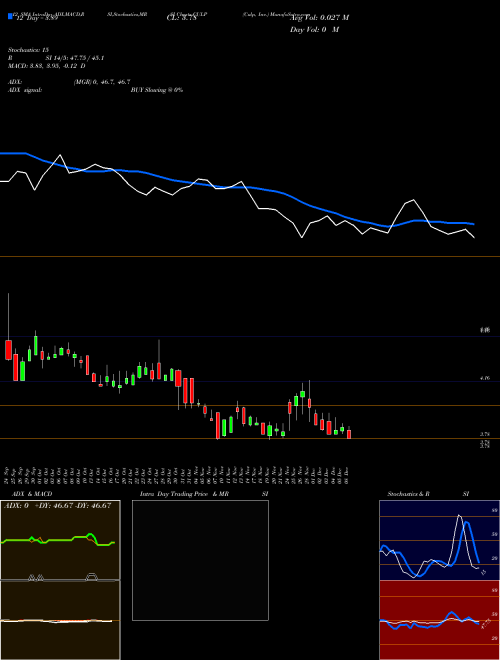This screenshot has width=500, height=660.
Task: Click the 'CL: 3.78' closing price label
Action: [x=181, y=18]
